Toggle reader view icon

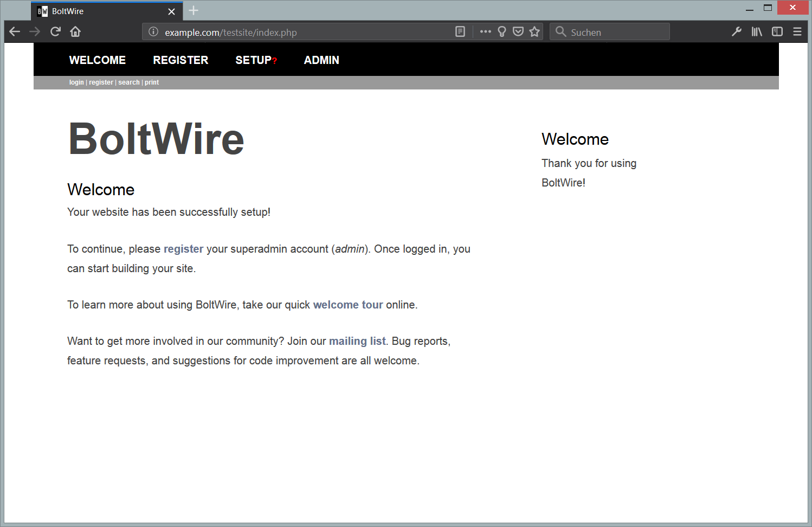click(460, 31)
